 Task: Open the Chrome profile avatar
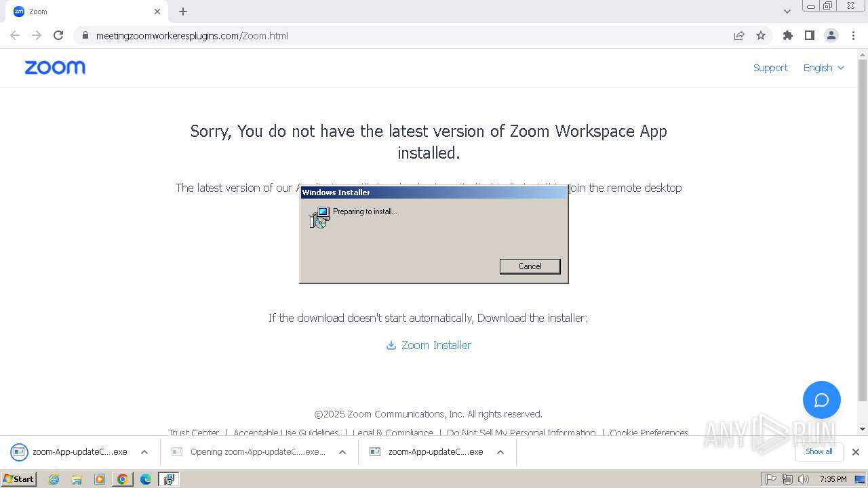point(831,35)
